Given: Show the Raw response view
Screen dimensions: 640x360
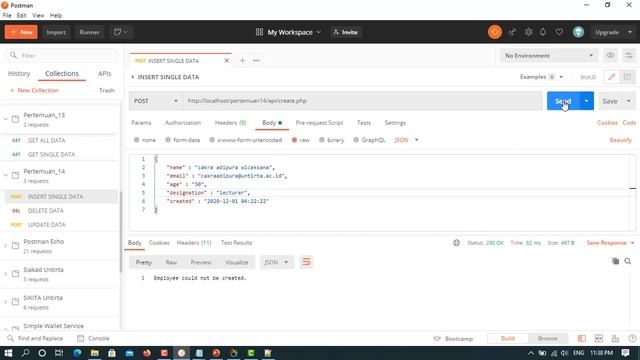Looking at the screenshot, I should [171, 262].
